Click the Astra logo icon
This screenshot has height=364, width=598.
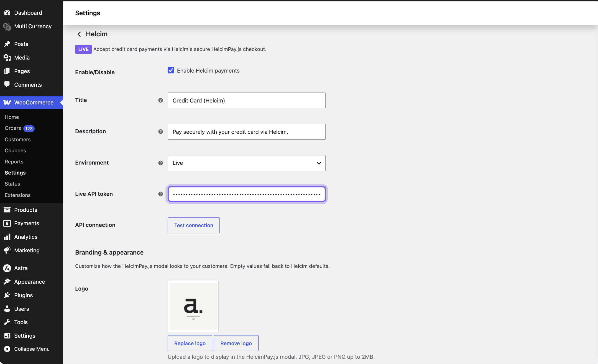pos(7,268)
